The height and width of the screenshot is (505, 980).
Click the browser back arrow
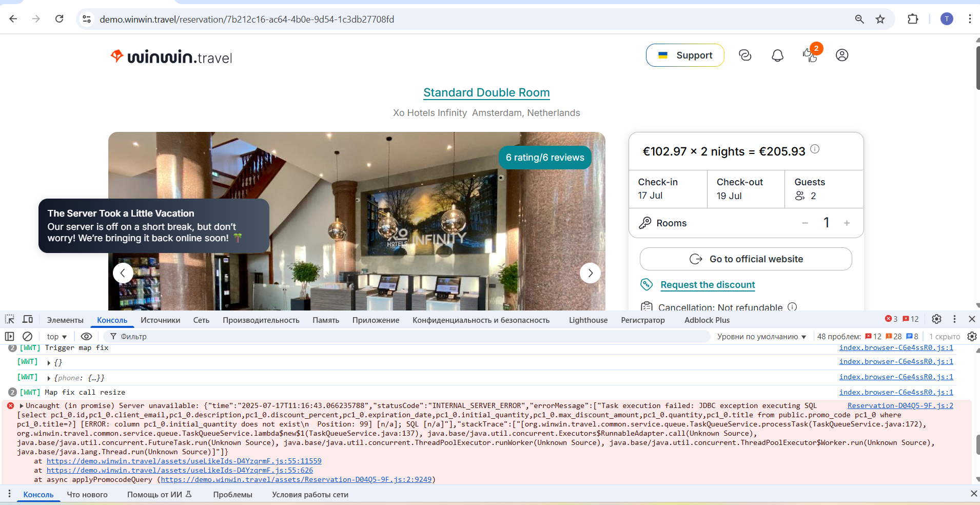[13, 19]
